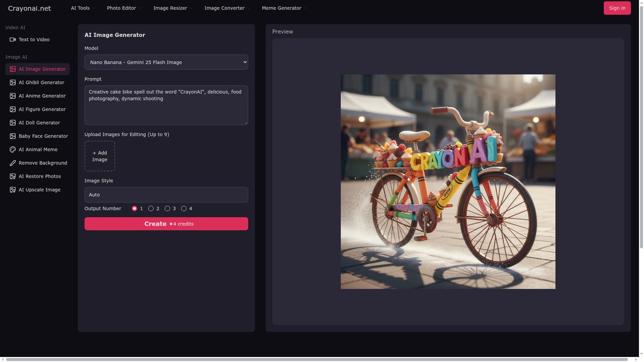Select output number 1 radio button

[134, 209]
